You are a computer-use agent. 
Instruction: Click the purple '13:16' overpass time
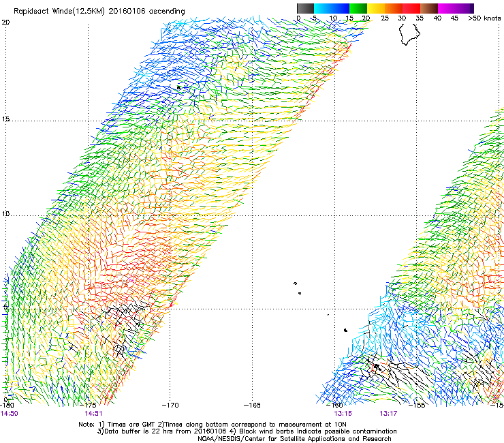click(x=343, y=414)
